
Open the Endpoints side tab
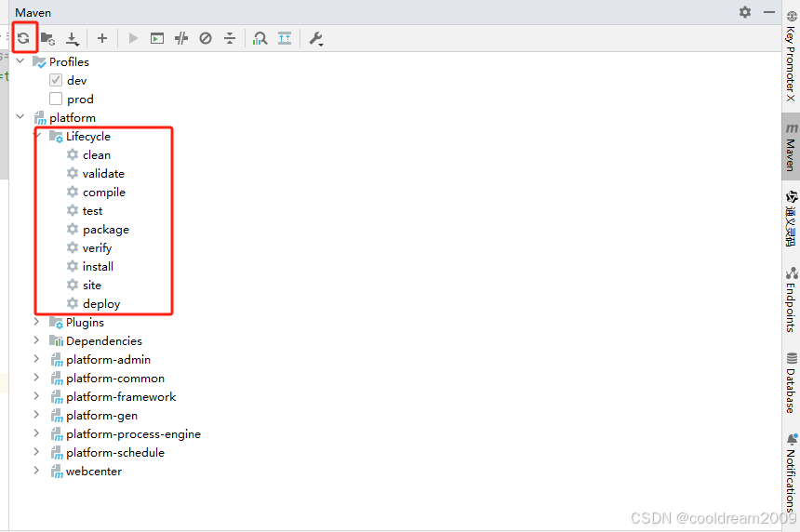[x=791, y=299]
